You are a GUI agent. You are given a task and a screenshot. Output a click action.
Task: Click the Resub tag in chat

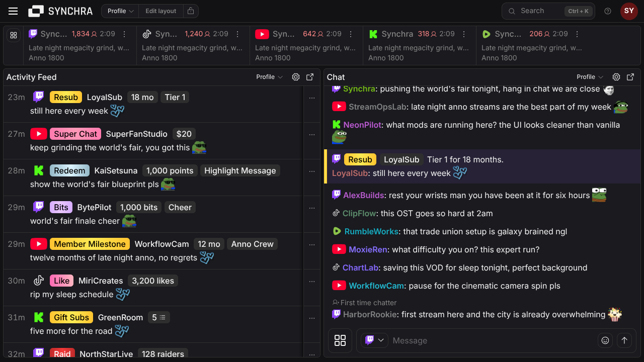coord(360,159)
